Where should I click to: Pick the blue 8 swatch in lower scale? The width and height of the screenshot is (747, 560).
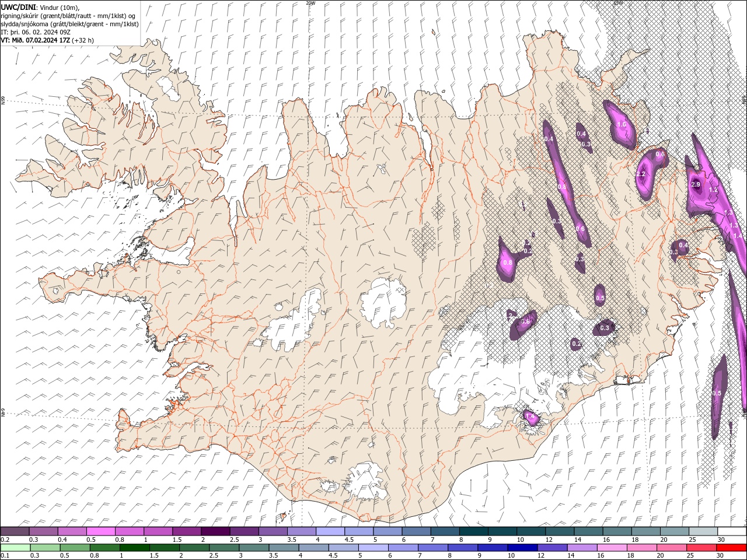coord(462,547)
